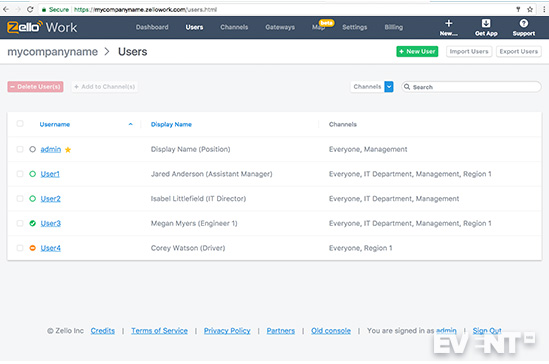
Task: Check the box for User4 row
Action: coord(20,248)
